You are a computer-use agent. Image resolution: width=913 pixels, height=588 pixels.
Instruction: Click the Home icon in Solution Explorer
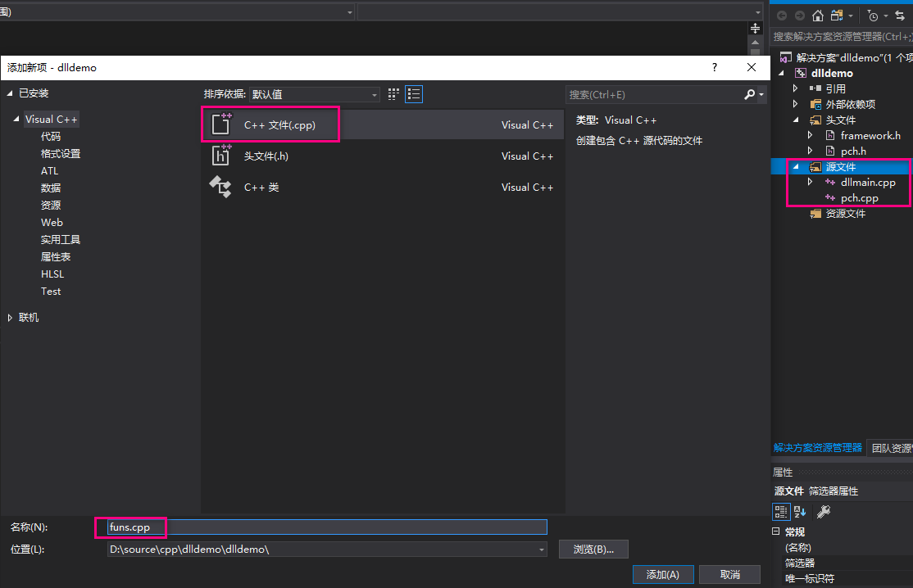(818, 16)
